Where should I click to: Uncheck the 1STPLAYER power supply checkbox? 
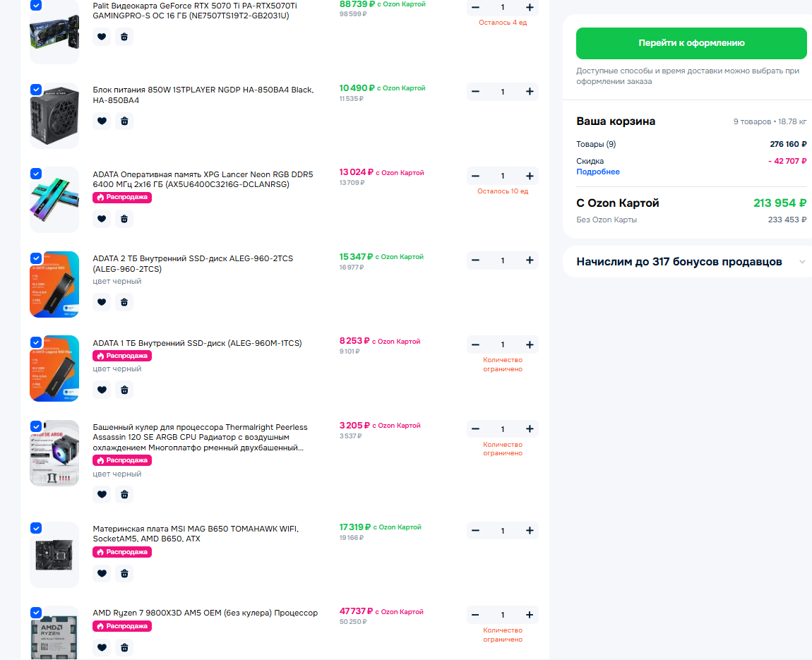coord(36,90)
